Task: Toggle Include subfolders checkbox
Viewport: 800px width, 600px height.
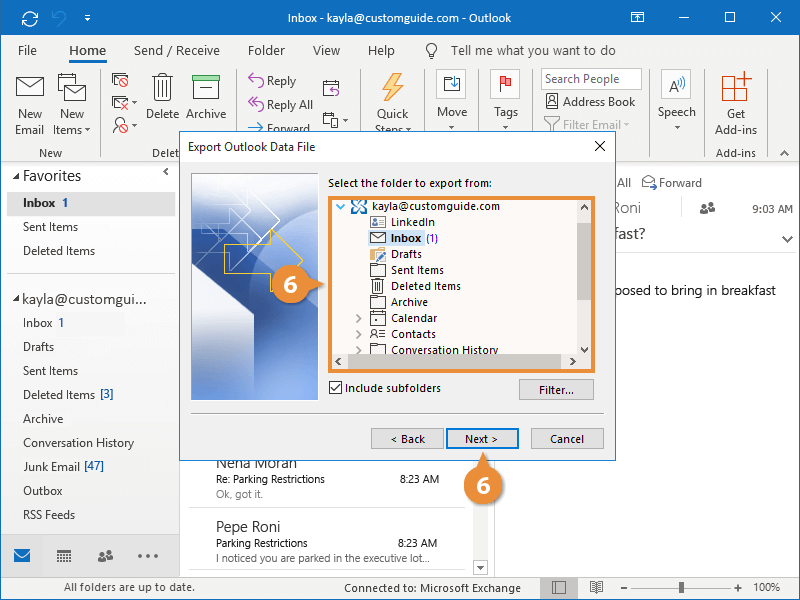Action: 335,388
